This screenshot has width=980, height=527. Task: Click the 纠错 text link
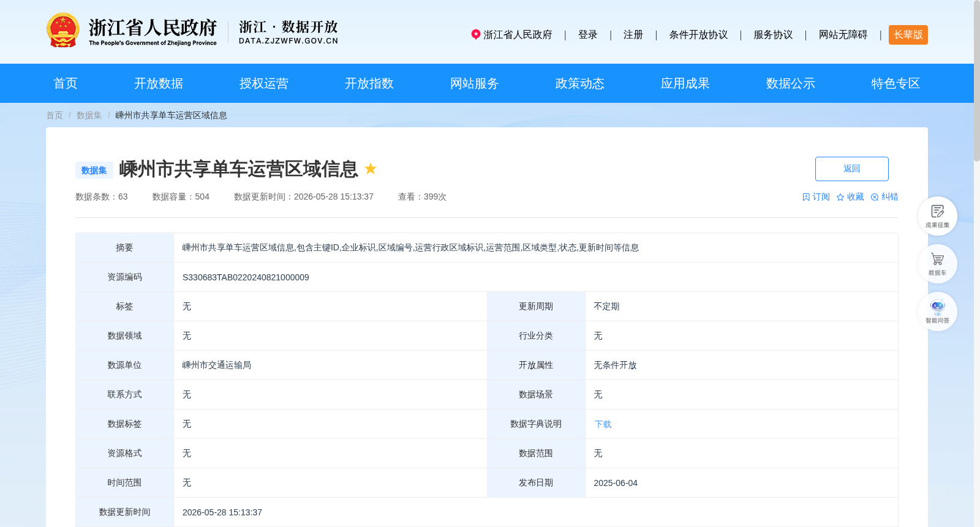pyautogui.click(x=889, y=197)
